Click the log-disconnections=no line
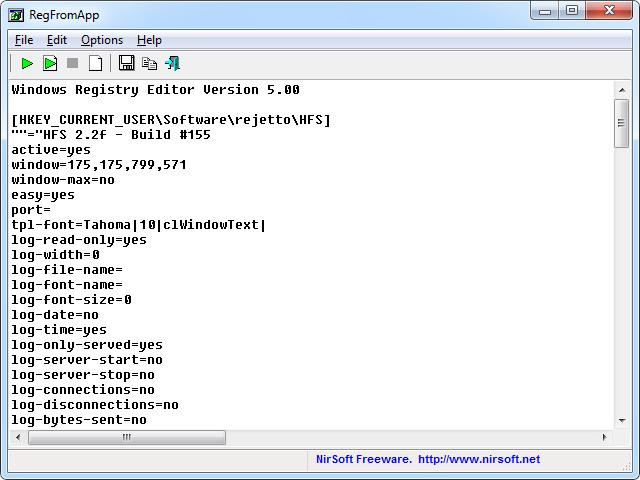The width and height of the screenshot is (640, 480). (x=95, y=405)
